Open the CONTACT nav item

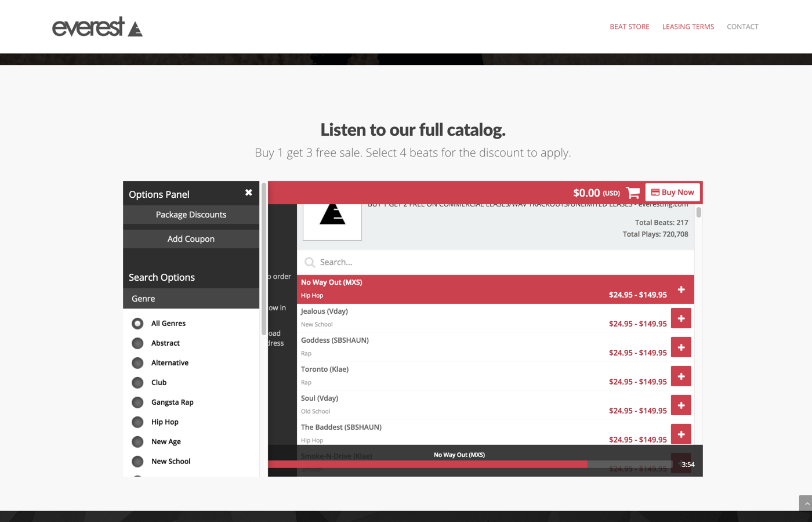742,27
